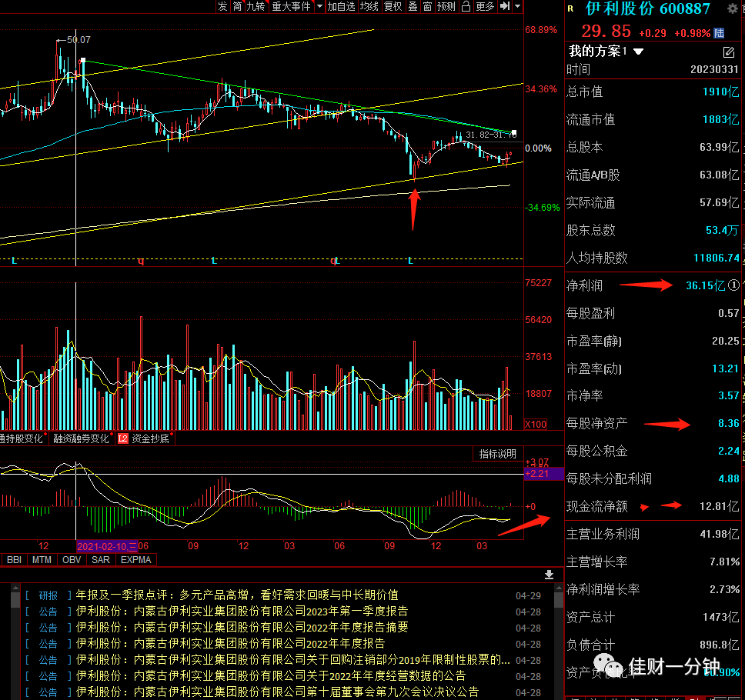Select the 融资融券变化 tab
This screenshot has width=745, height=700.
point(82,438)
